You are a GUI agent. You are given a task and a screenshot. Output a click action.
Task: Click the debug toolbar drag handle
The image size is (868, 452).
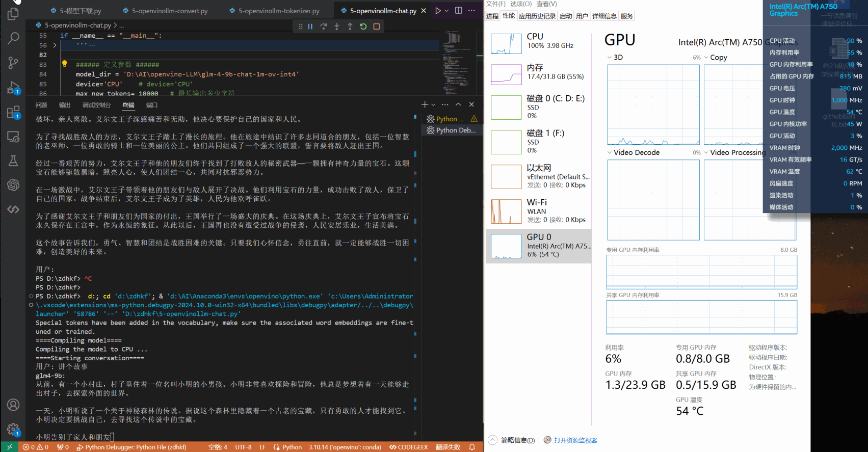tap(300, 26)
